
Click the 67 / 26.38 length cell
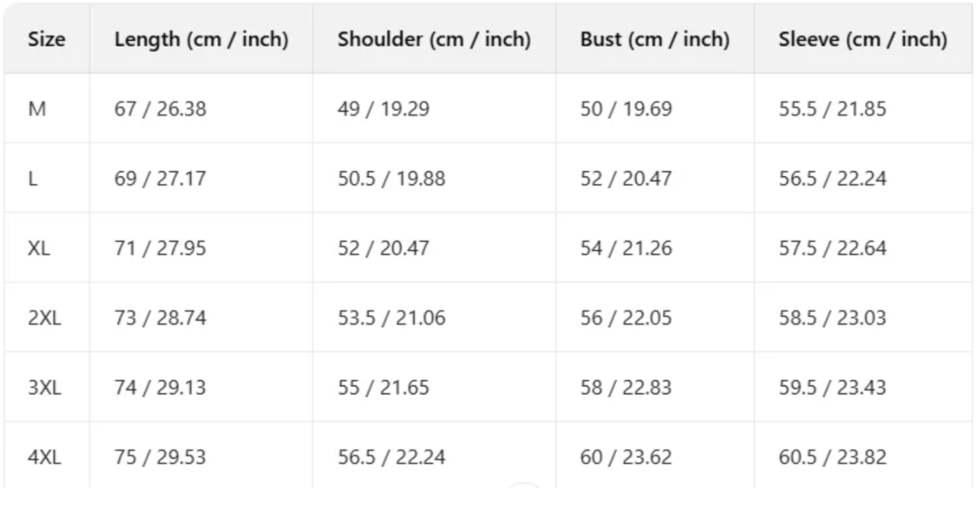click(x=160, y=109)
